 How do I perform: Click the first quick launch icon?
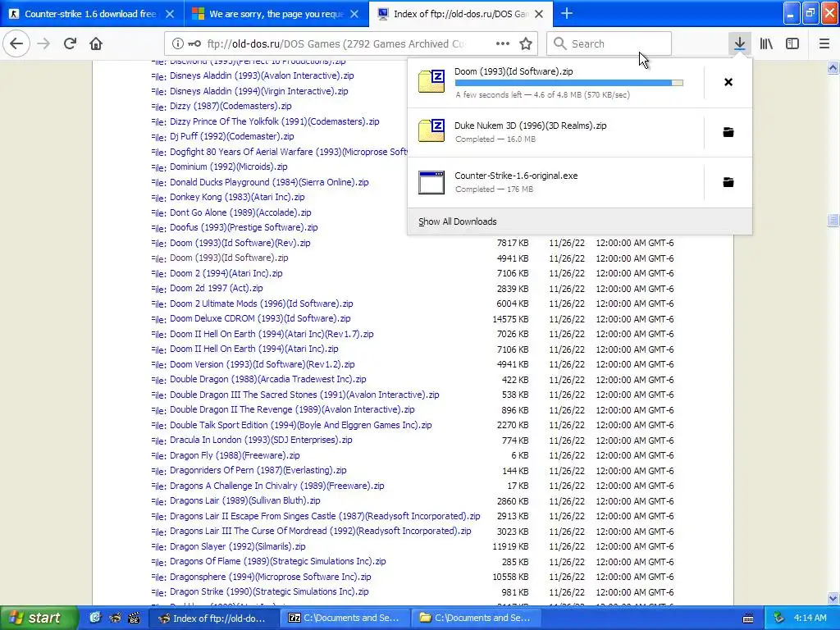tap(95, 618)
